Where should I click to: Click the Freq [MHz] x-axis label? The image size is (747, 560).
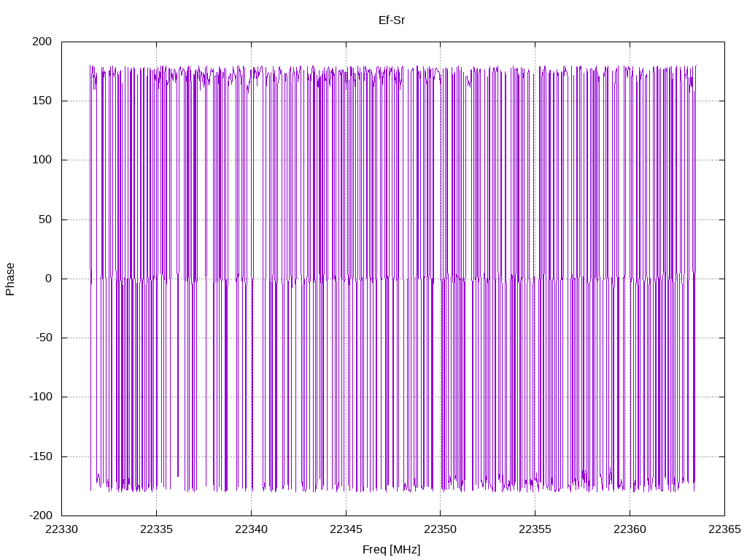(392, 550)
